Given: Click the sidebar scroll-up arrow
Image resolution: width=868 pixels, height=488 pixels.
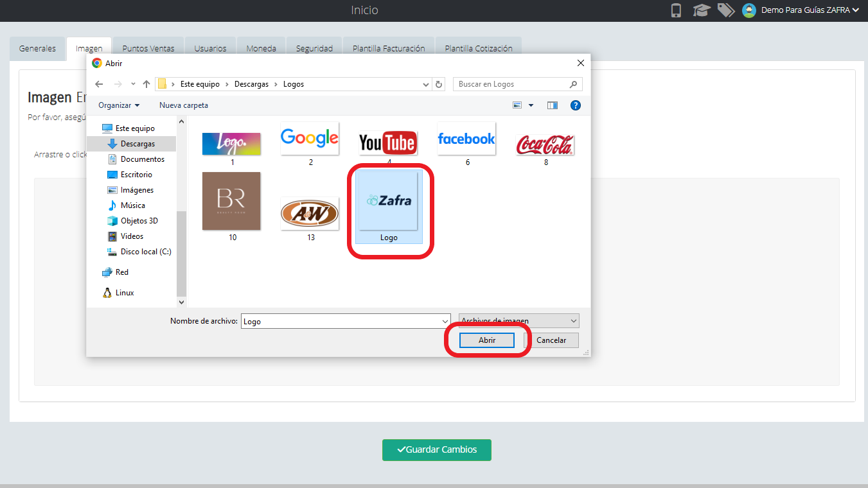Looking at the screenshot, I should pyautogui.click(x=181, y=121).
